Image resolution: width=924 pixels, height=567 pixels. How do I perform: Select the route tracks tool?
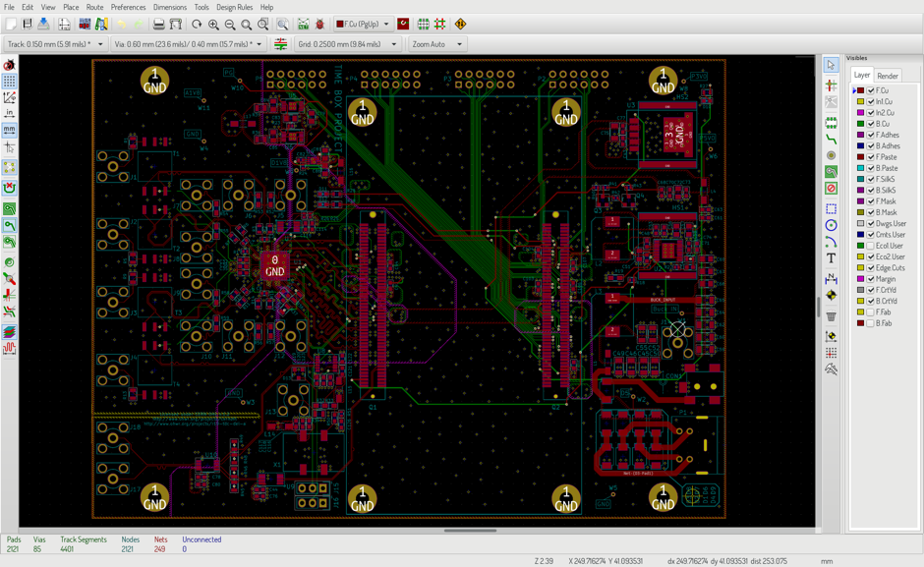[x=831, y=140]
